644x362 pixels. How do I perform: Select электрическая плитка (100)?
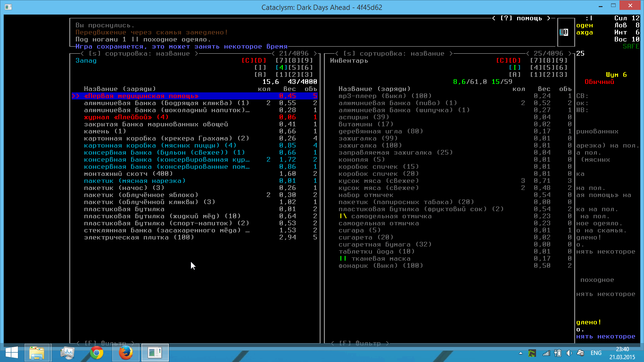click(x=195, y=238)
